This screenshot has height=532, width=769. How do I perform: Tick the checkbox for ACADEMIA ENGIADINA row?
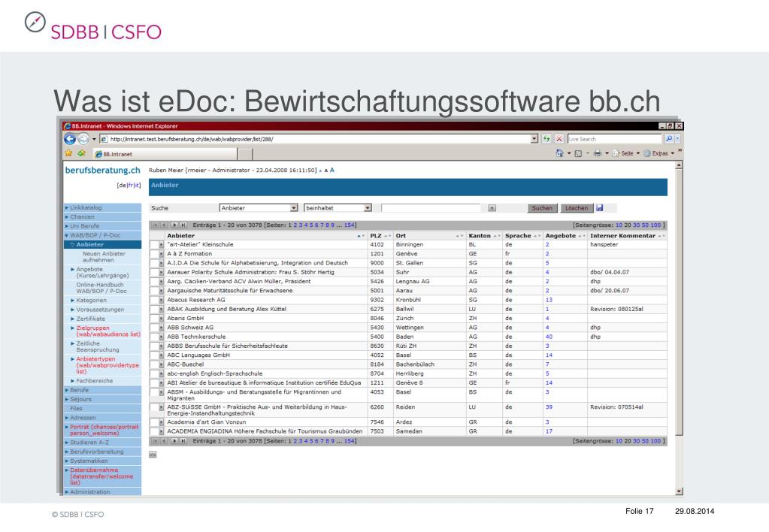155,431
